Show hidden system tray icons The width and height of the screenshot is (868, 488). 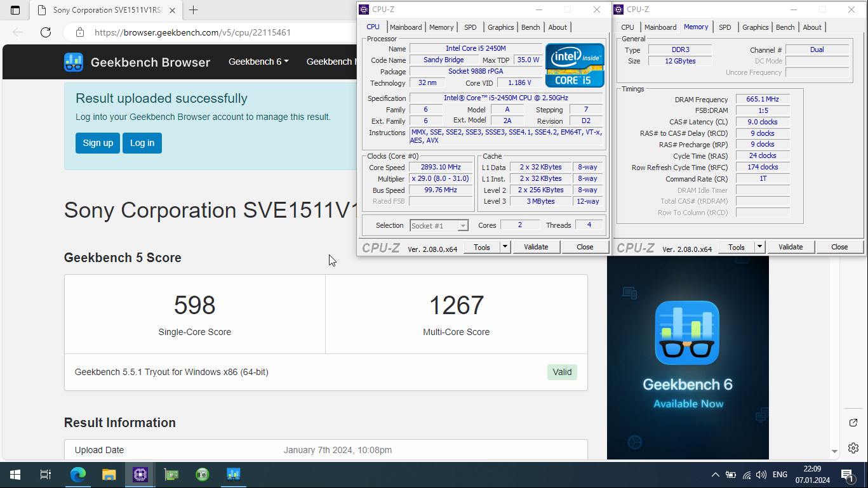pos(716,475)
